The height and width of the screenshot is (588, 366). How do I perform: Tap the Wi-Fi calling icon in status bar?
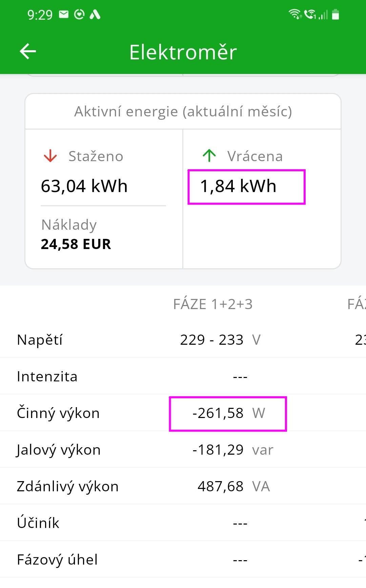(x=310, y=14)
